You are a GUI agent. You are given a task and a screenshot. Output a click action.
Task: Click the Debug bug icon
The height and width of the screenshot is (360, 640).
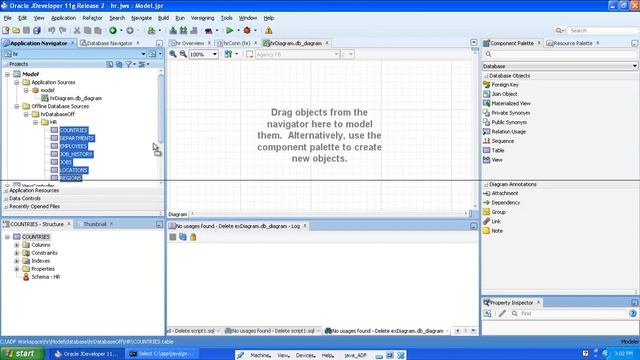click(x=247, y=31)
